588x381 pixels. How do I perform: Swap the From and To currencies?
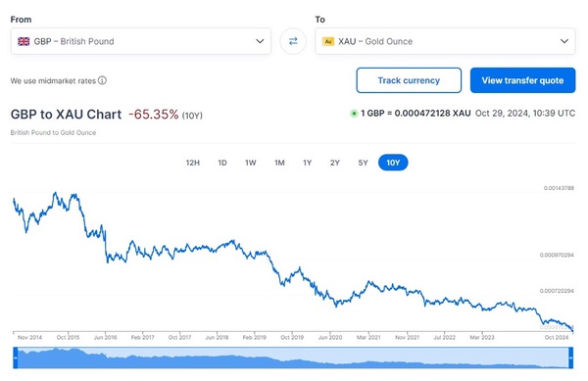[293, 41]
